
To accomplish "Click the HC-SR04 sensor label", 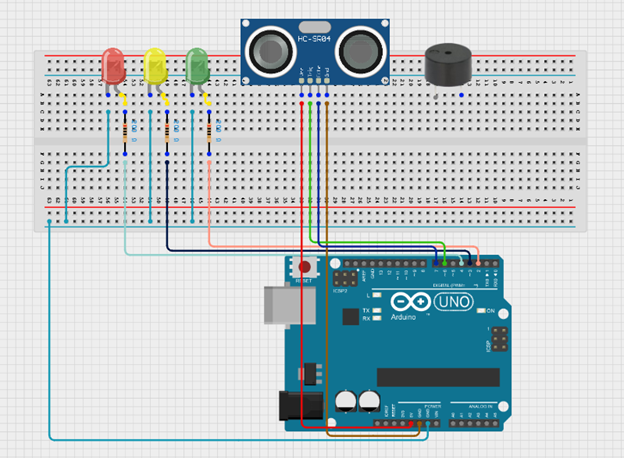I will 314,39.
